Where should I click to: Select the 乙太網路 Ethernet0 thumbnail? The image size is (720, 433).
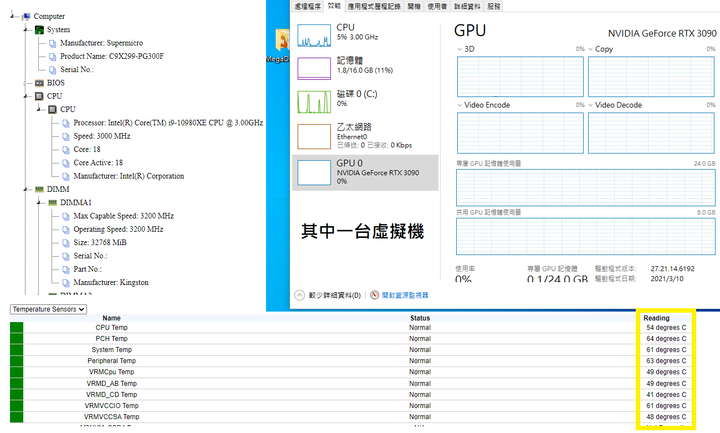click(314, 136)
